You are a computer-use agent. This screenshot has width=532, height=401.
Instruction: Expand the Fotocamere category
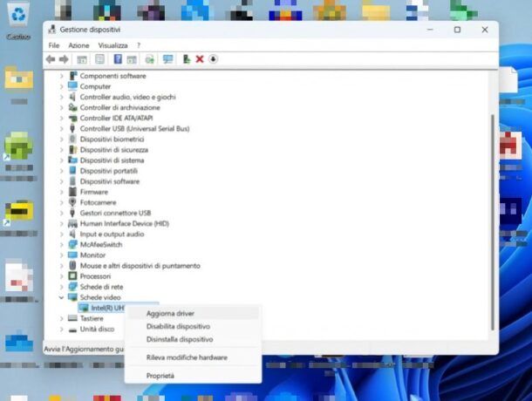point(61,202)
